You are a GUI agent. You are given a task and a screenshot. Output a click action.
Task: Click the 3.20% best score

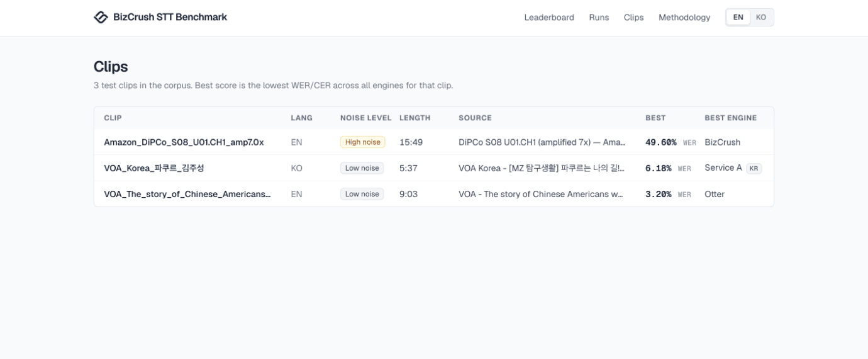coord(659,194)
